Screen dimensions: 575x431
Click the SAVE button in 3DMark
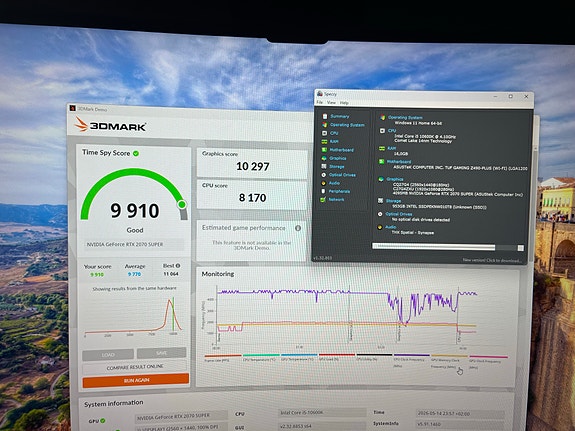pos(161,353)
